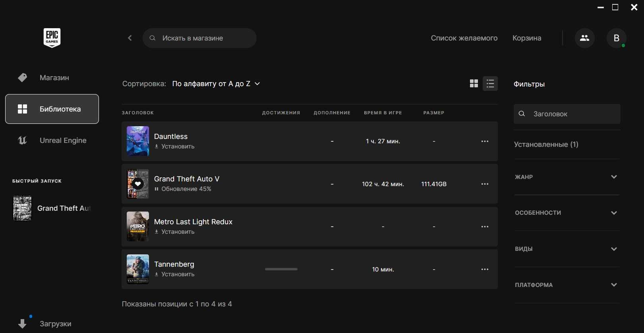Click the Grand Theft Auto V title
The width and height of the screenshot is (644, 333).
click(187, 179)
